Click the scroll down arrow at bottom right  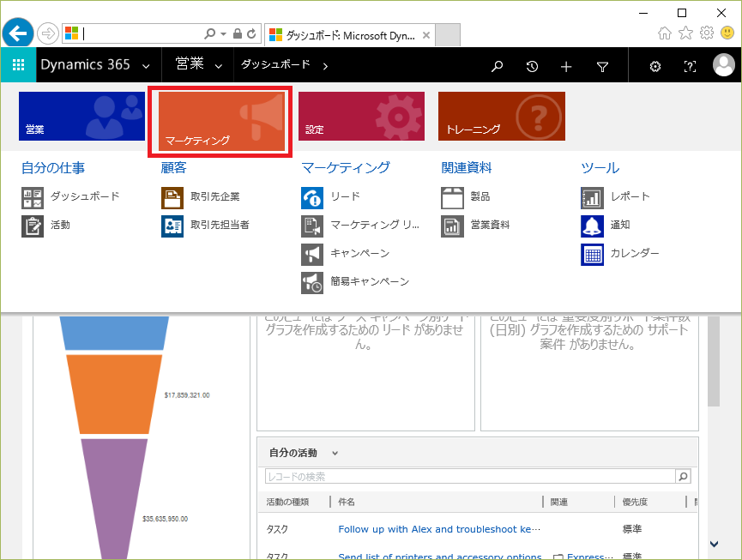pos(714,544)
